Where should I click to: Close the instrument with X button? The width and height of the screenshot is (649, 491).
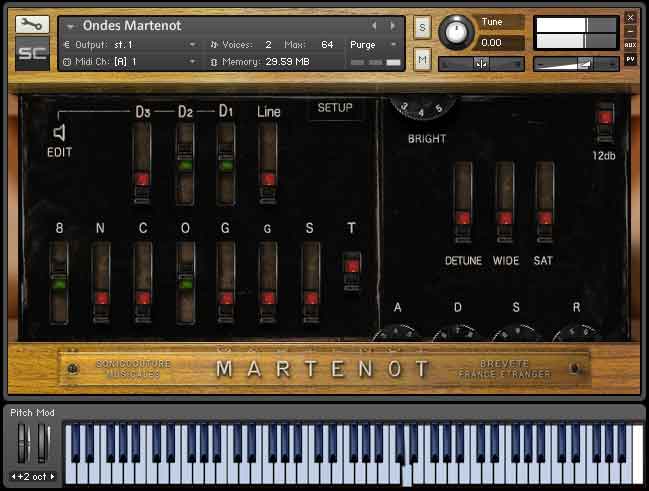pyautogui.click(x=630, y=18)
